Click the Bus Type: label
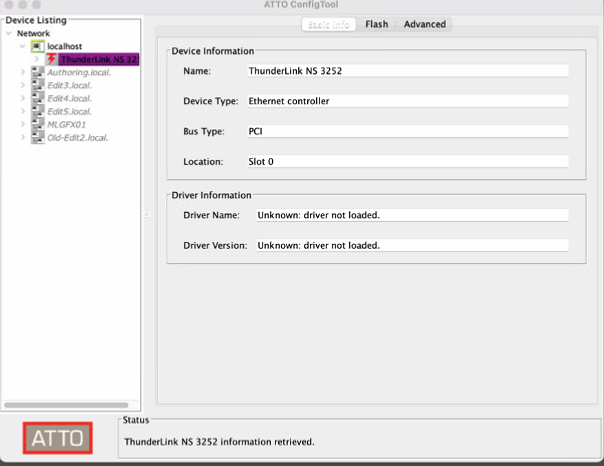604x466 pixels. pyautogui.click(x=204, y=131)
